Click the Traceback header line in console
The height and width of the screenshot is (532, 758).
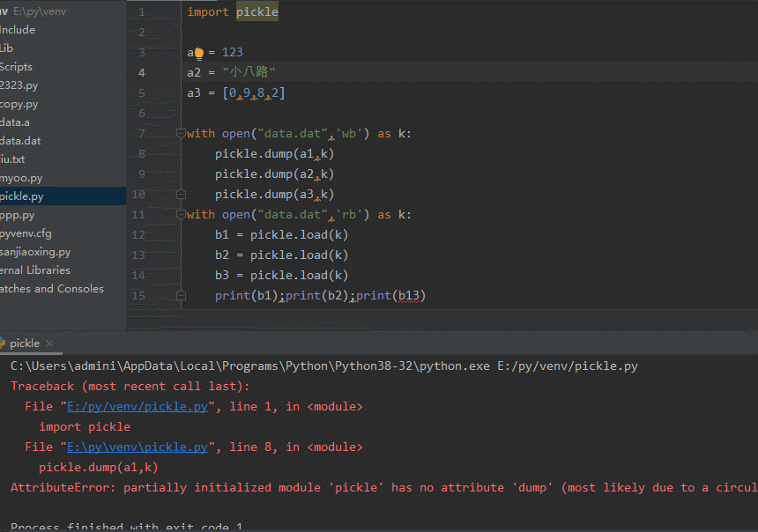(x=130, y=387)
